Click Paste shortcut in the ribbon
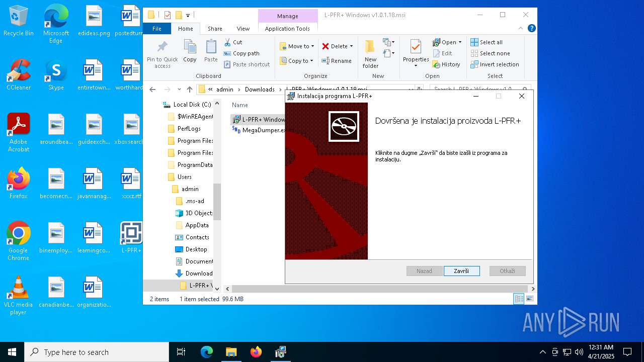Screen dimensions: 644x362 [247, 64]
